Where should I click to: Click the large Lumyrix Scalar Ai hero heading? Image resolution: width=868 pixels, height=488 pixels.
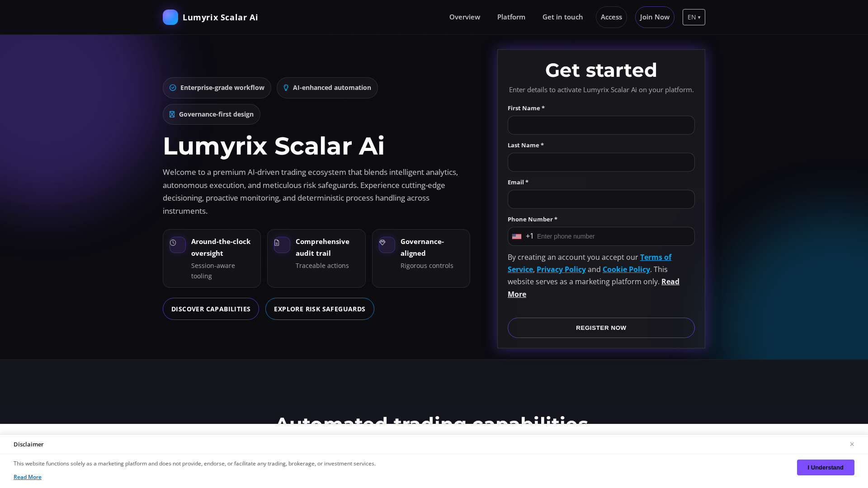point(274,146)
